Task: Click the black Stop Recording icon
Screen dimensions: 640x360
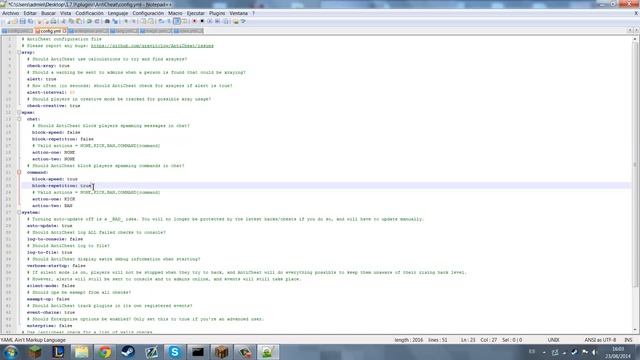Action: point(202,21)
